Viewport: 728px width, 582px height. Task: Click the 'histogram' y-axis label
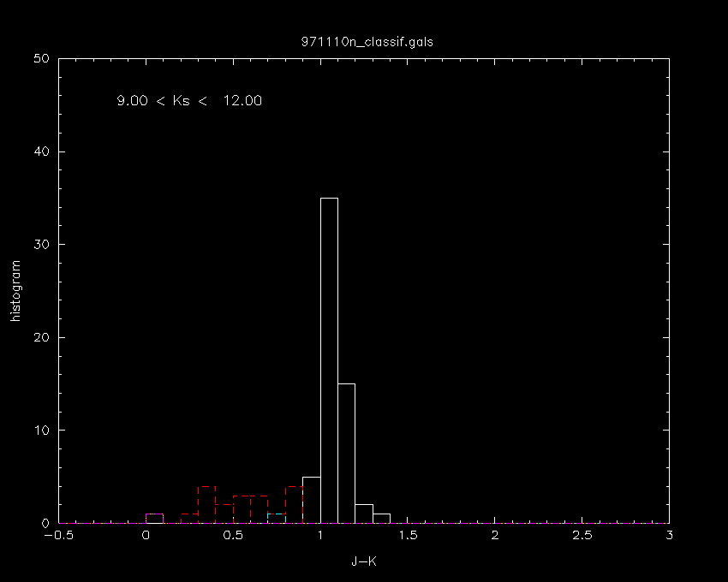point(15,291)
